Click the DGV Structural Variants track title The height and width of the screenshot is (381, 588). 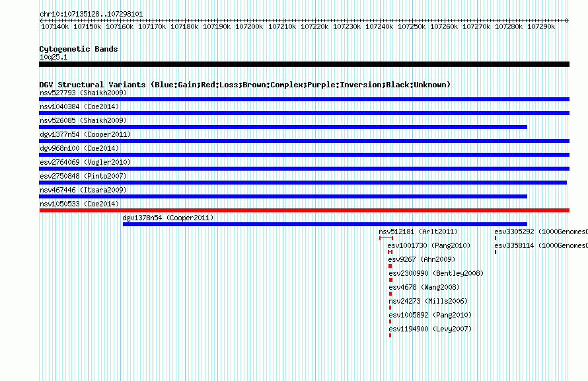tap(245, 85)
